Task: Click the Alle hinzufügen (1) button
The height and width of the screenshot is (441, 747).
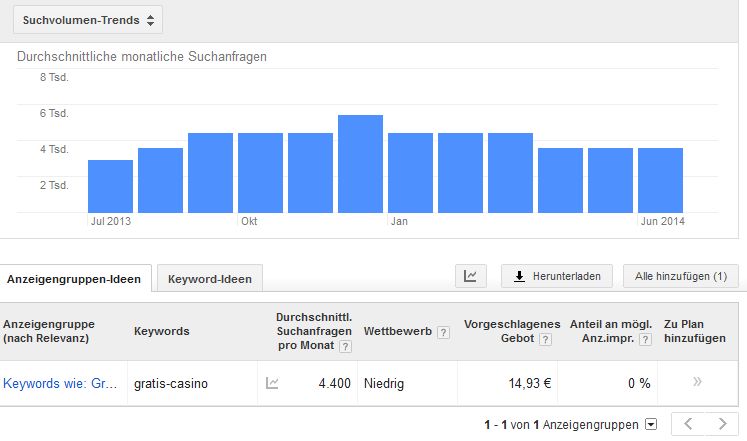Action: click(681, 276)
